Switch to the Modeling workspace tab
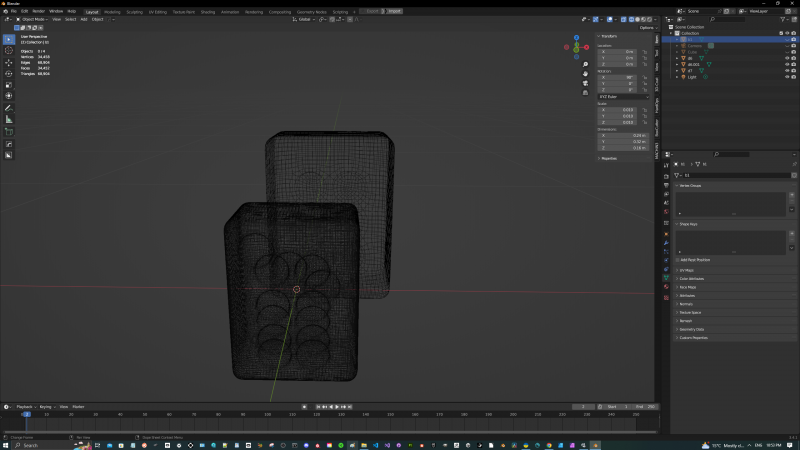The height and width of the screenshot is (450, 800). pos(112,12)
